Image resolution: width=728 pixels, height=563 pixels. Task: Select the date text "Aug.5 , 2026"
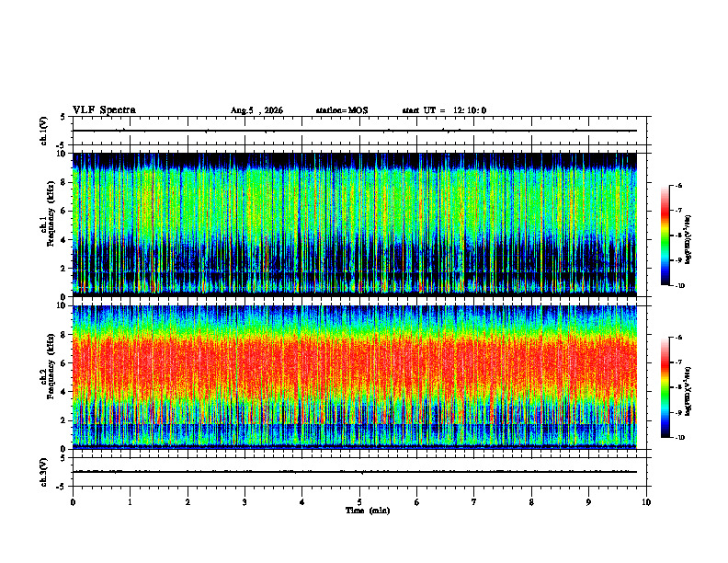(256, 110)
